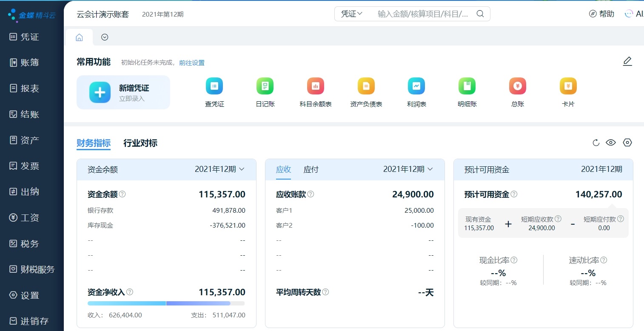Open 资金余额 period dropdown 2021年12期
Viewport: 644px width, 331px height.
pyautogui.click(x=219, y=169)
